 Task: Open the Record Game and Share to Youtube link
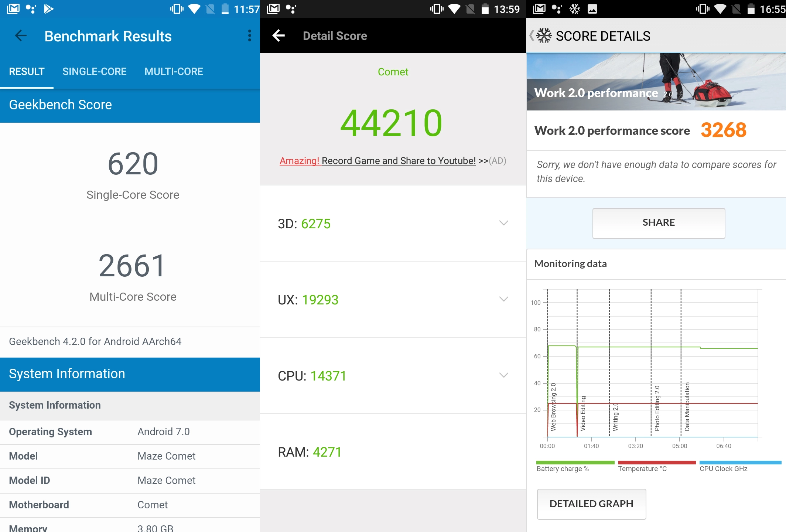pos(399,161)
